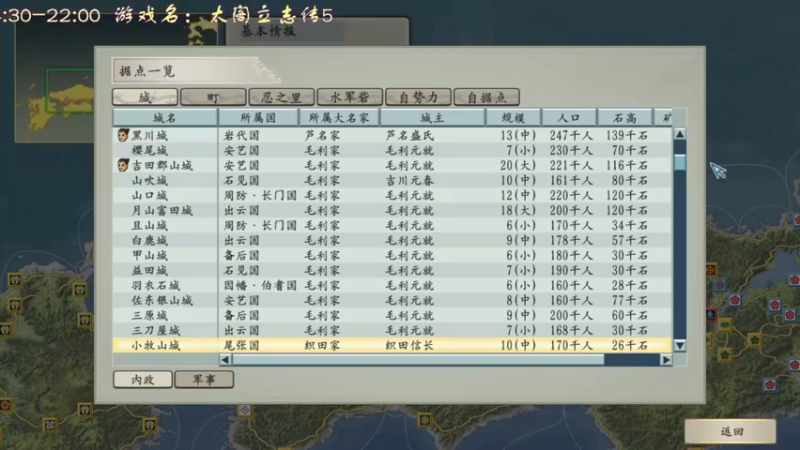Sort by the 人口 column header
The image size is (800, 450).
(x=569, y=118)
